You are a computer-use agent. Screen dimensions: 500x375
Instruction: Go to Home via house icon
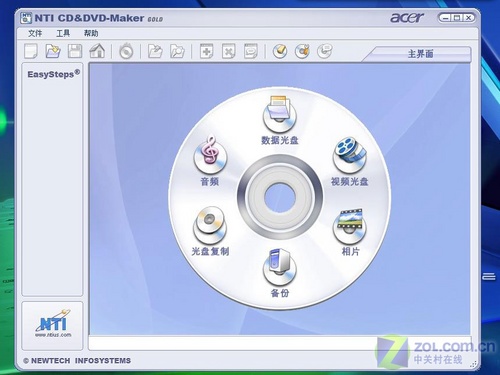[x=97, y=51]
